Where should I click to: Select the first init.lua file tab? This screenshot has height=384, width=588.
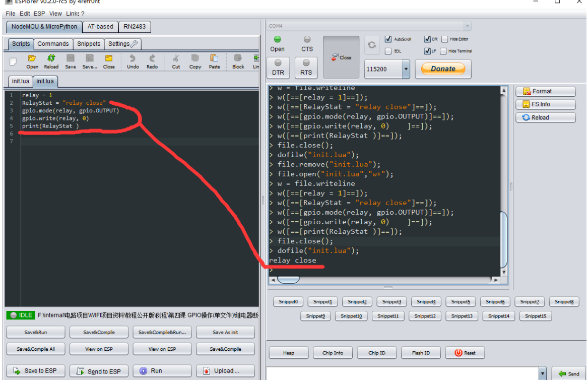click(20, 81)
